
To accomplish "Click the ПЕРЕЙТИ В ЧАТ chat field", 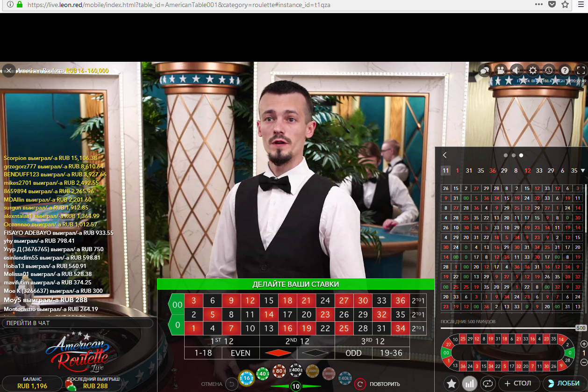I will (77, 323).
